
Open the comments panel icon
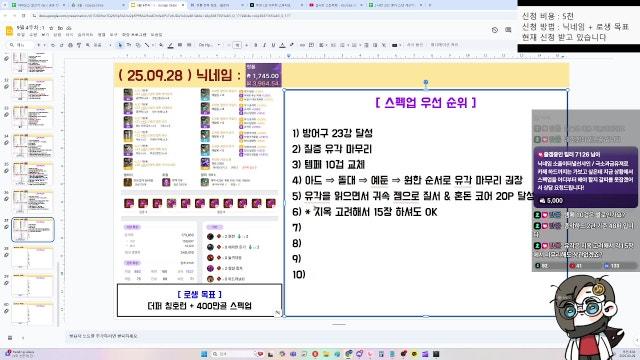(508, 30)
